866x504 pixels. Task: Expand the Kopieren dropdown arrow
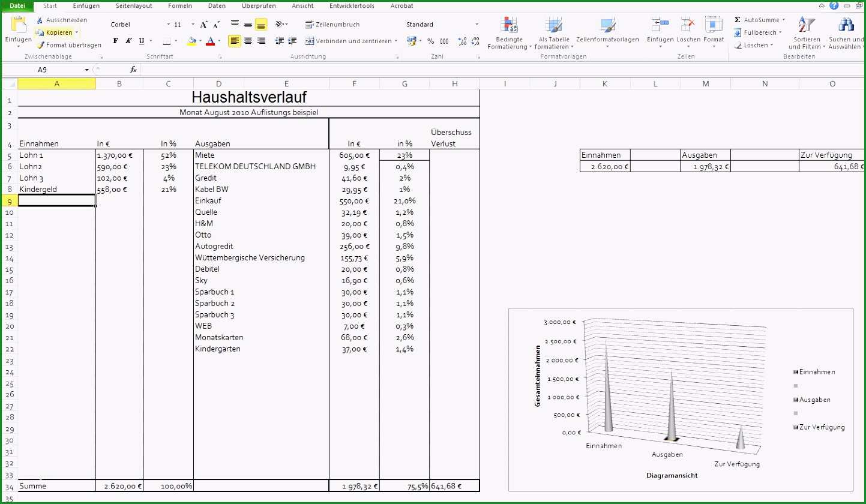(77, 32)
